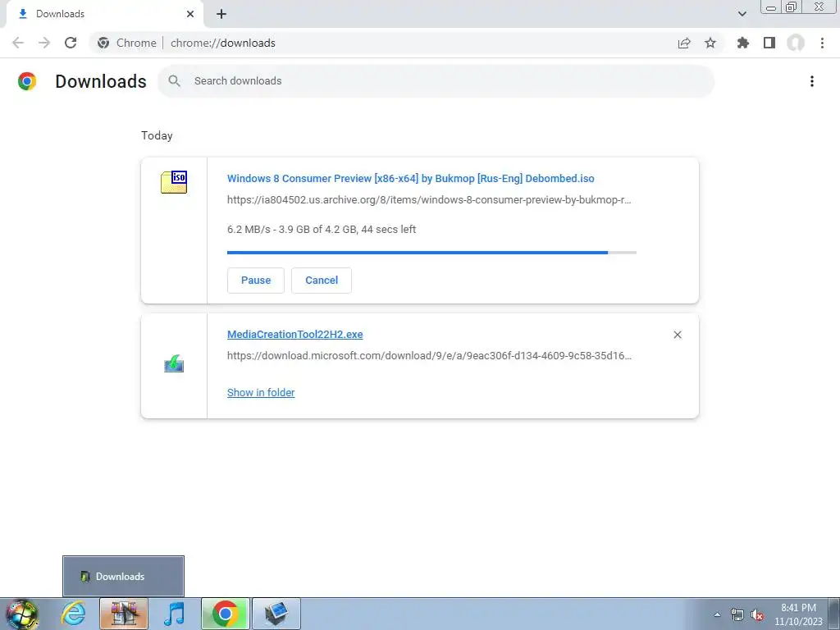Reload the downloads page
This screenshot has width=840, height=630.
click(x=71, y=43)
